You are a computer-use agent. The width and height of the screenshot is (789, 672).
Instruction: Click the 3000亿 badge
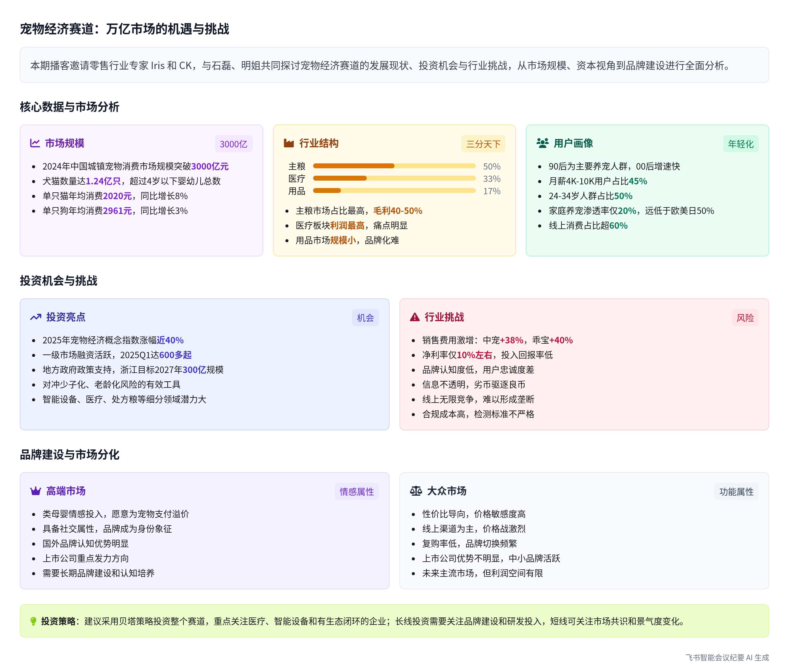233,144
